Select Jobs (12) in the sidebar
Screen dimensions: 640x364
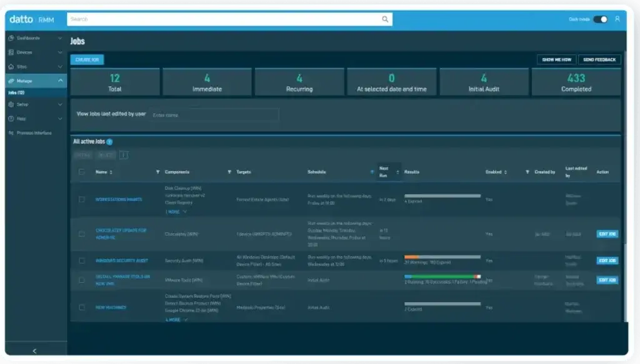[16, 93]
